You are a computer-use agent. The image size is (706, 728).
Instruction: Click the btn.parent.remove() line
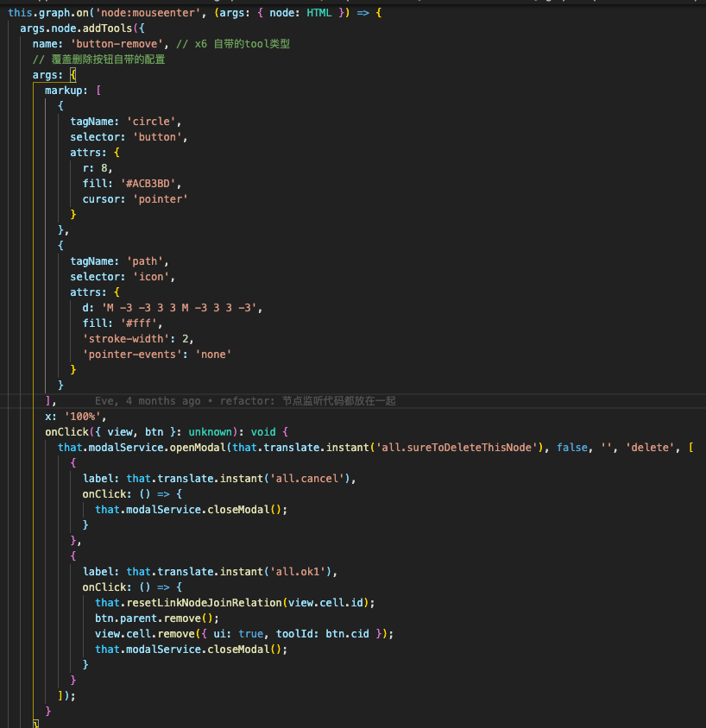[x=157, y=618]
